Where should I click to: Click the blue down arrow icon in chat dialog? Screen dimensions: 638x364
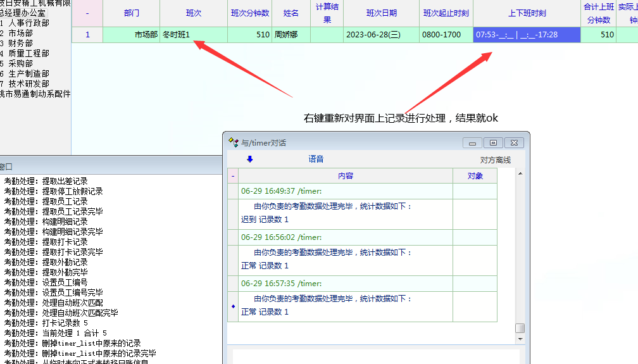[250, 160]
